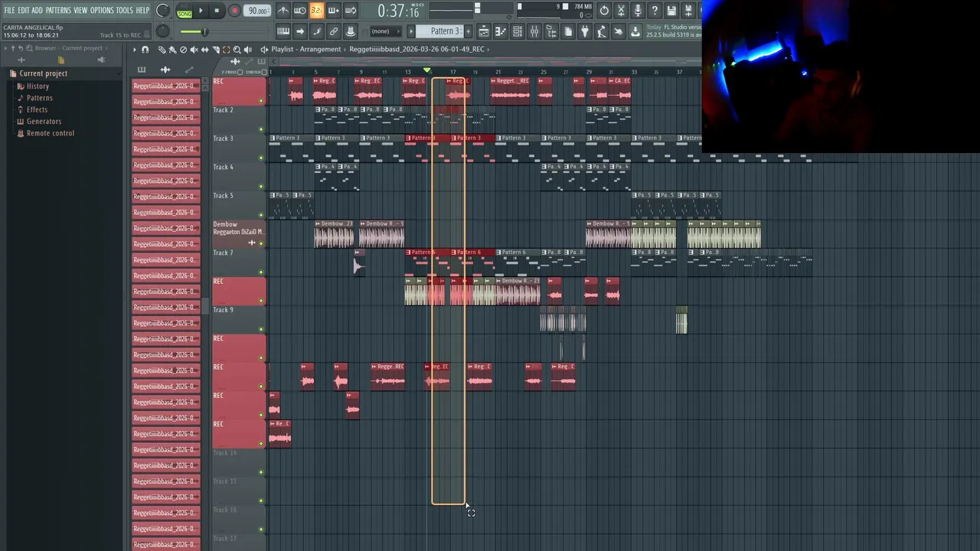Open the Playlist view icon
980x551 pixels.
[x=484, y=31]
